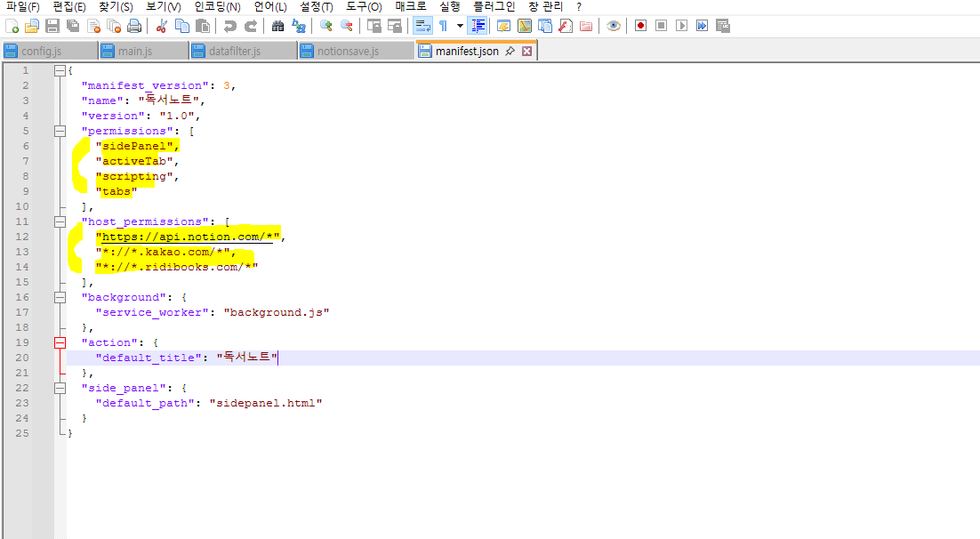Screen dimensions: 980x539
Task: Collapse the "host_permissions" fold marker
Action: tap(60, 222)
